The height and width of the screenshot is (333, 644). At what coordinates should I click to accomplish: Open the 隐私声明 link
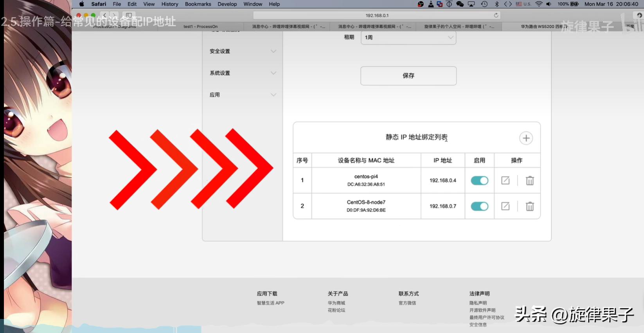coord(478,303)
